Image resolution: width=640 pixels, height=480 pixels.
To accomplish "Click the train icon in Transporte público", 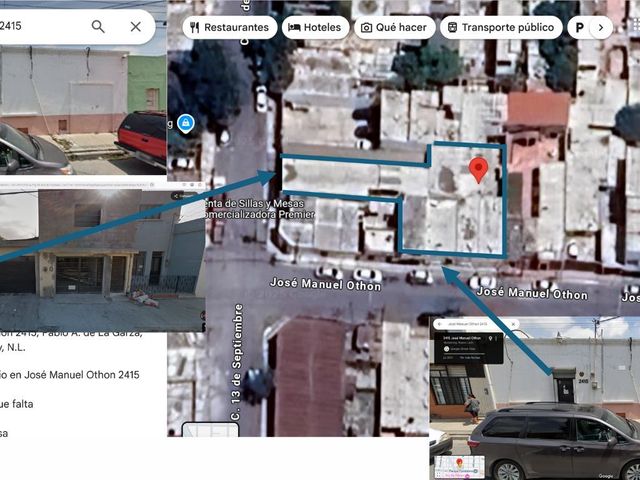I will click(x=452, y=27).
